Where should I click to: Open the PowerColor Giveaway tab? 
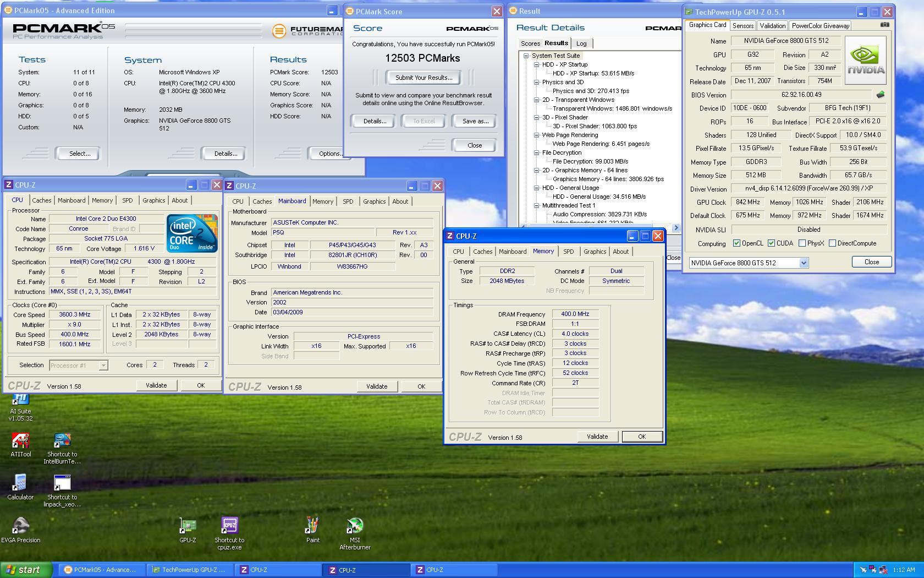(821, 26)
